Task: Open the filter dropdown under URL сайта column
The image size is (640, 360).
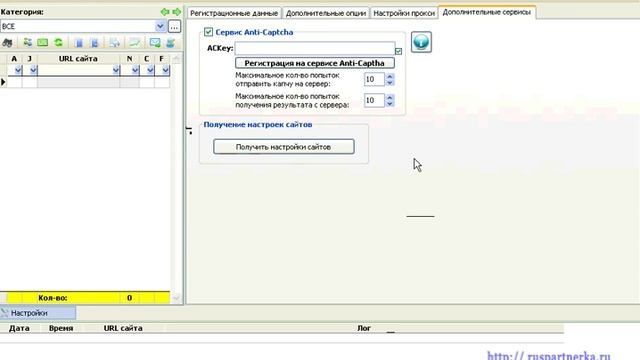Action: pyautogui.click(x=116, y=70)
